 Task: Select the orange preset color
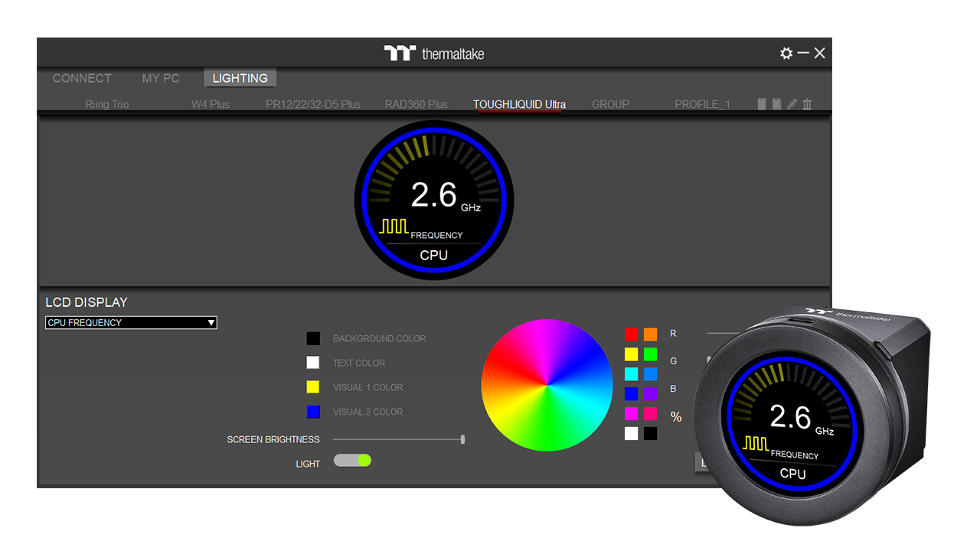point(650,334)
